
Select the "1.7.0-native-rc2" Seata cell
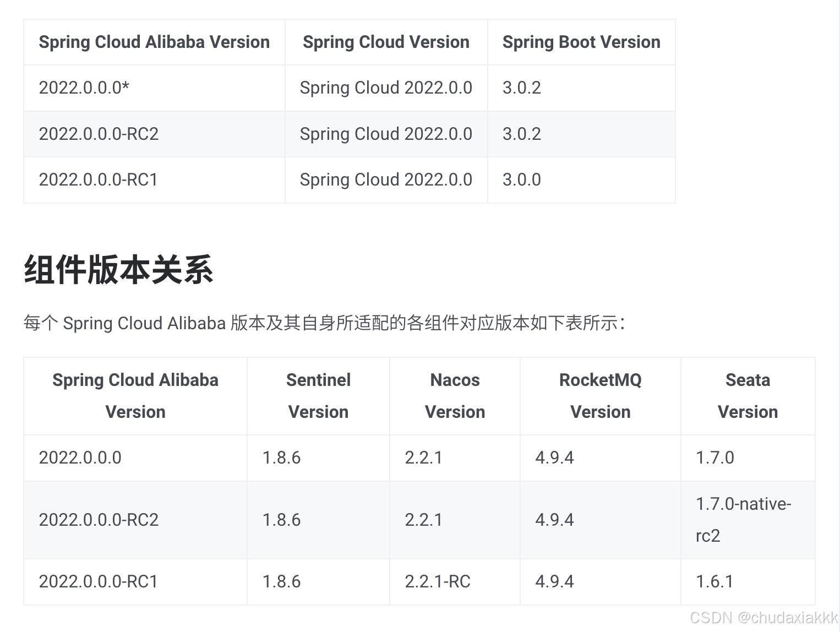[743, 520]
